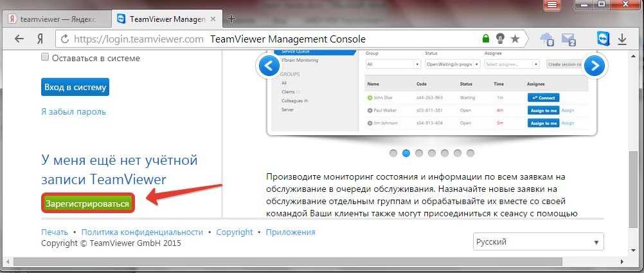Select the last carousel dot
Viewport: 644px width, 273px height.
(x=470, y=153)
